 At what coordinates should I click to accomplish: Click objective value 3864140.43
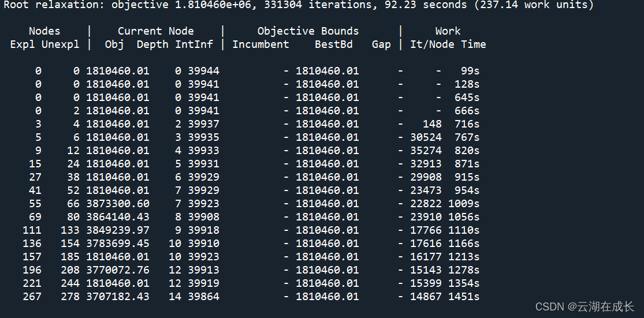tap(118, 216)
